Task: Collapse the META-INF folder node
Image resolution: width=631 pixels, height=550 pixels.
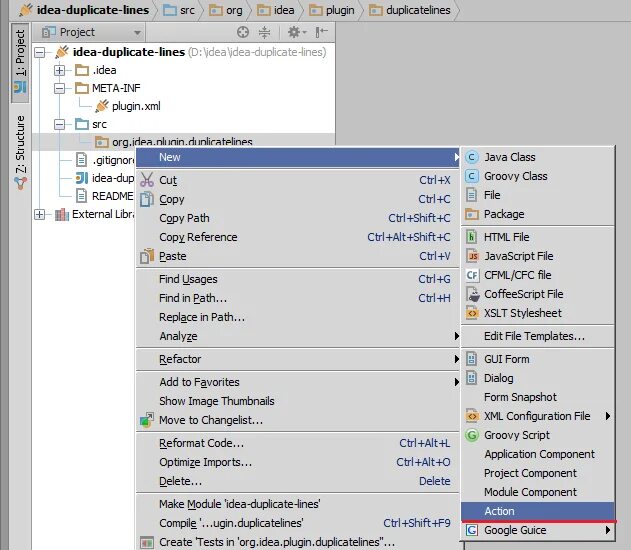Action: tap(59, 88)
